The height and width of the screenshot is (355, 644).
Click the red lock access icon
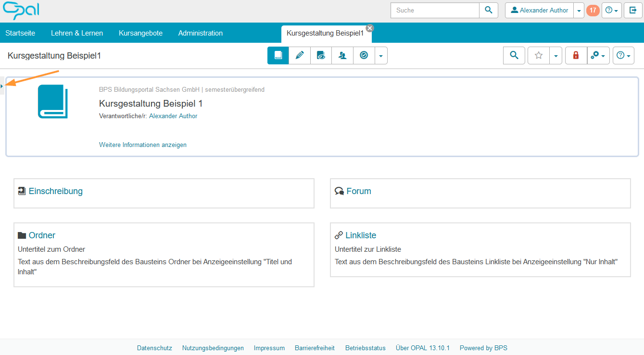click(x=576, y=56)
